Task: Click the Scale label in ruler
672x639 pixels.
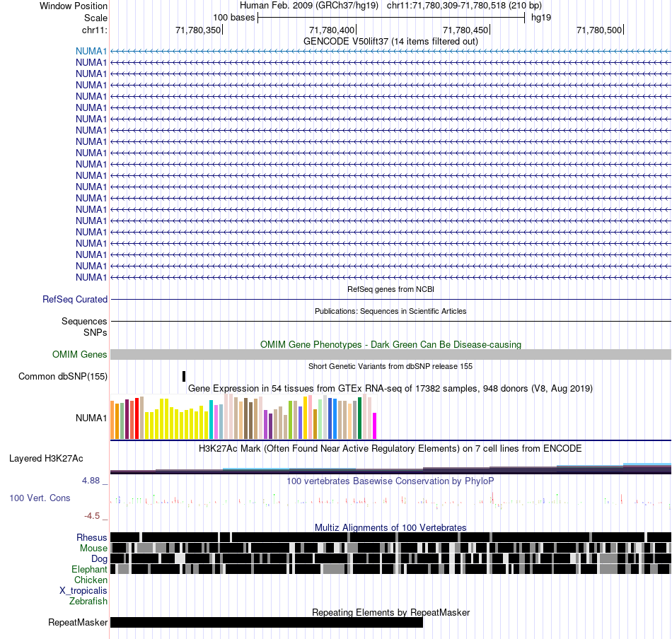Action: click(95, 18)
